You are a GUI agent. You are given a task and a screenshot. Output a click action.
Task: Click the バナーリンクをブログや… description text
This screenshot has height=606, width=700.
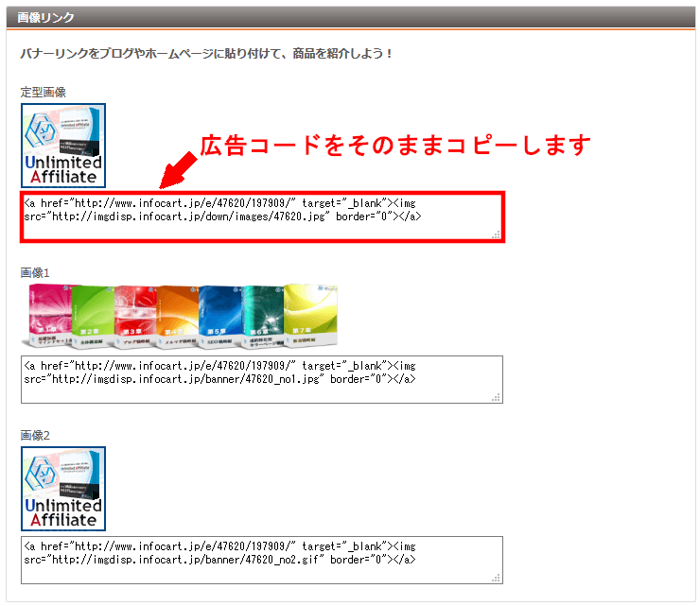click(x=206, y=54)
